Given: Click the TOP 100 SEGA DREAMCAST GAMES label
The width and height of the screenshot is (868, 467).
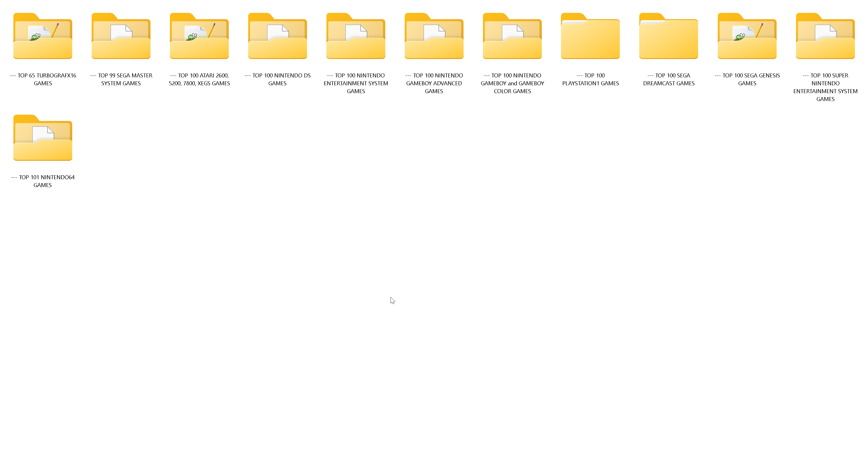Looking at the screenshot, I should (x=668, y=79).
